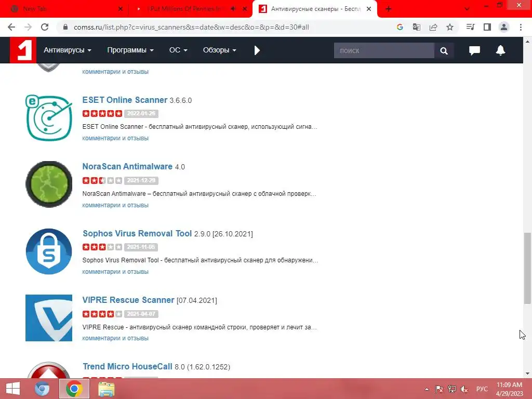Bookmark this page with star icon
This screenshot has height=399, width=532.
450,27
